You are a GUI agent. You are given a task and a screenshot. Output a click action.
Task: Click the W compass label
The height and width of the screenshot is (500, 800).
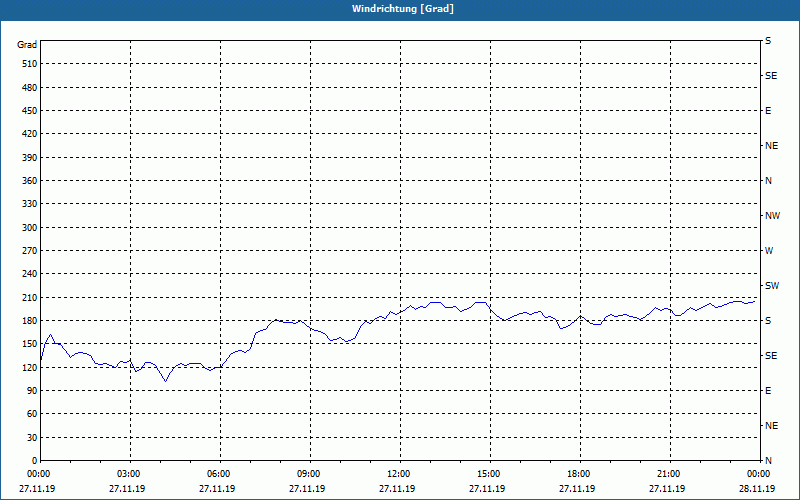click(x=769, y=251)
